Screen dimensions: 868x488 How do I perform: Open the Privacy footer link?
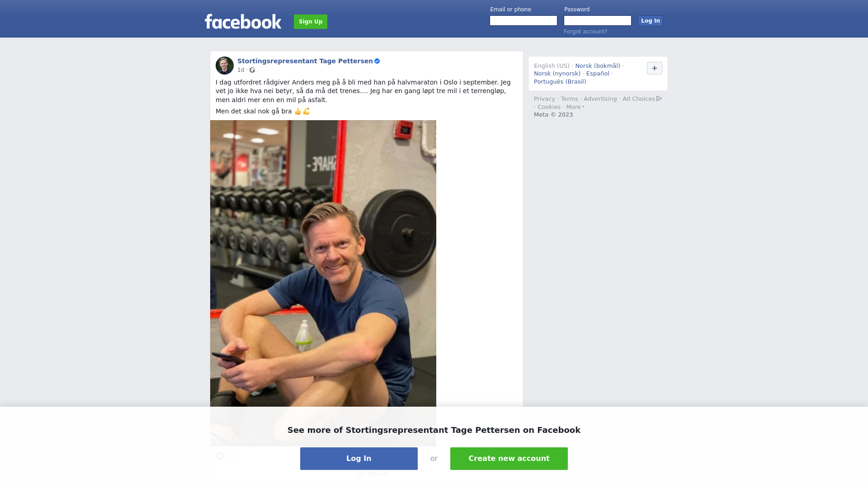pos(544,99)
